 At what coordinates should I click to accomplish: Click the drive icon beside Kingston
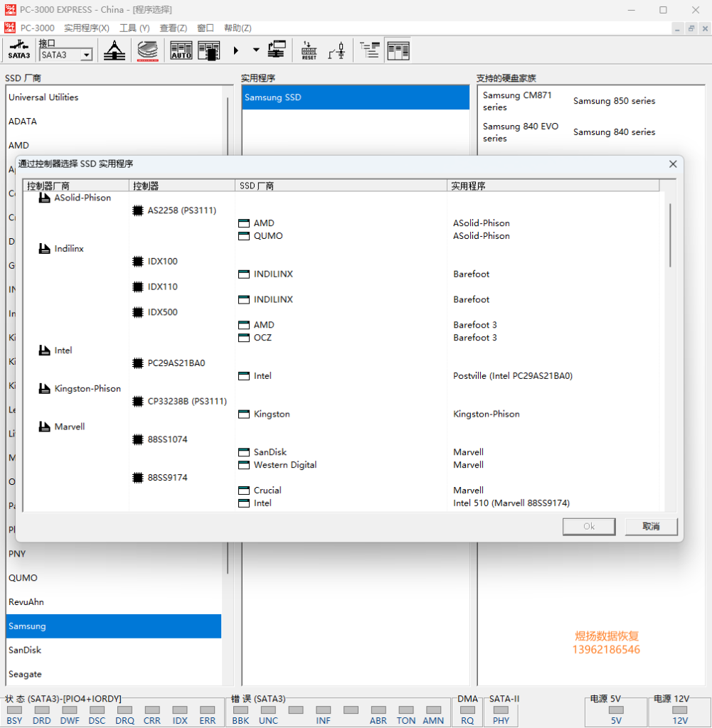point(244,414)
